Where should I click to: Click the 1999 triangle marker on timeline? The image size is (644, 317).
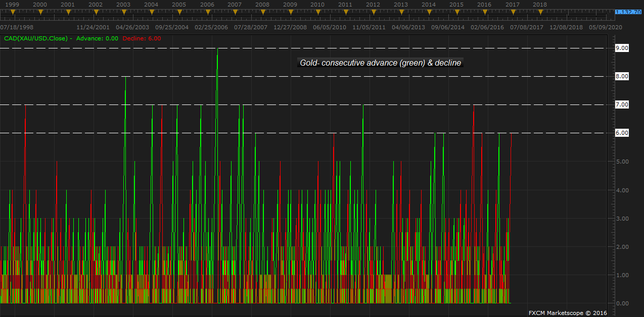pyautogui.click(x=12, y=11)
